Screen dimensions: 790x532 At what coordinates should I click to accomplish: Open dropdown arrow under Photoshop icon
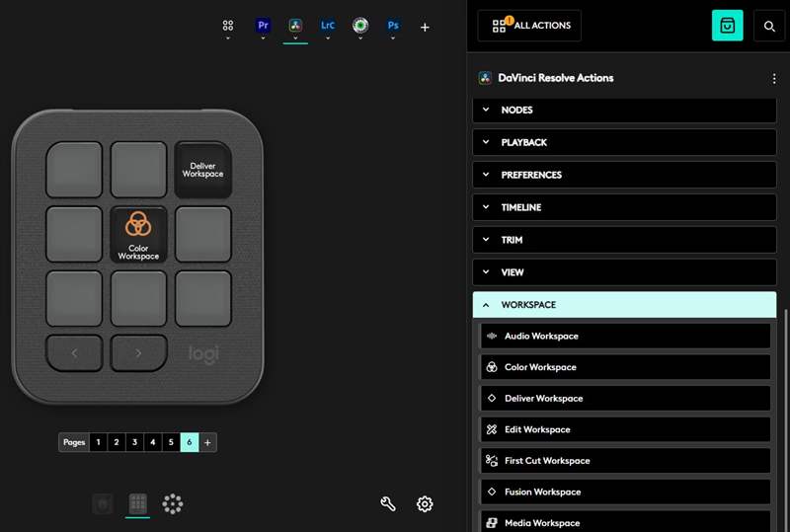tap(393, 38)
